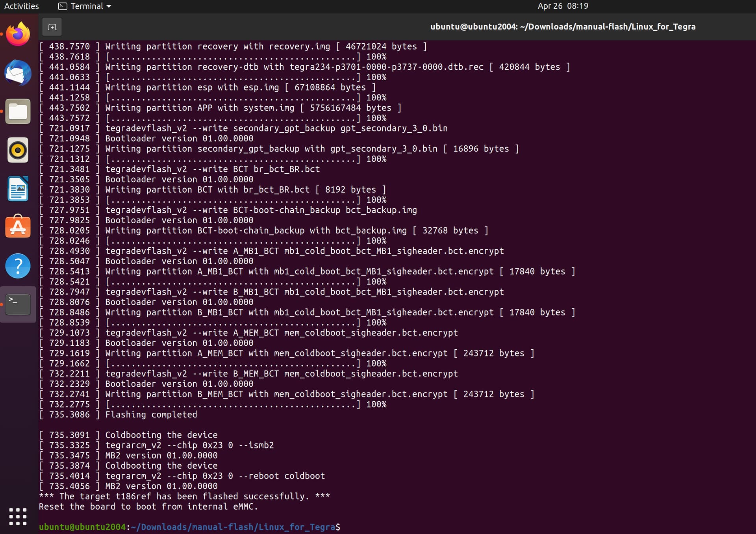Open a new terminal tab icon
Screen dimensions: 756x534
(x=52, y=27)
